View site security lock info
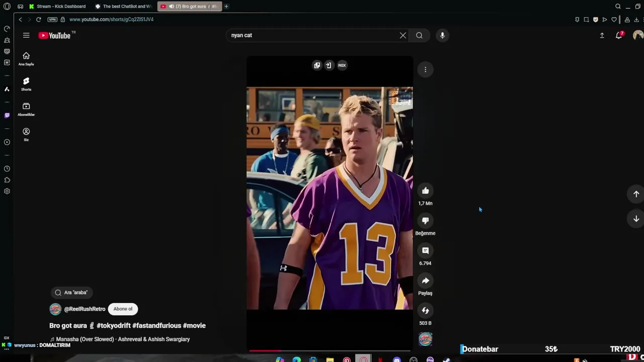The width and height of the screenshot is (644, 362). (63, 20)
